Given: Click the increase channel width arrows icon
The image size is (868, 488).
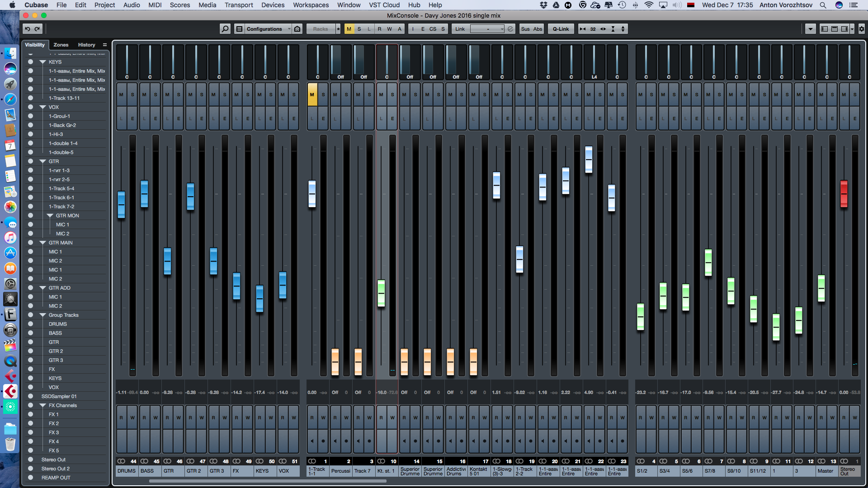Looking at the screenshot, I should click(x=603, y=29).
